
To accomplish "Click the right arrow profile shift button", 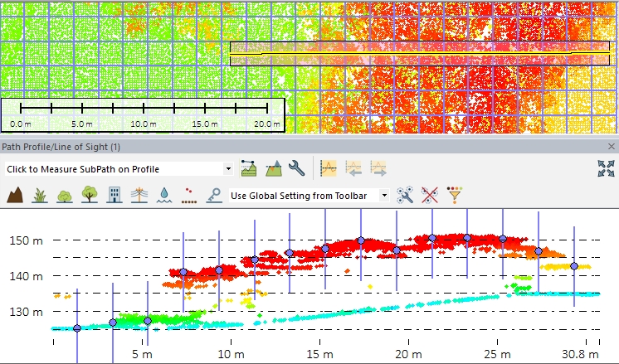I will (x=378, y=168).
